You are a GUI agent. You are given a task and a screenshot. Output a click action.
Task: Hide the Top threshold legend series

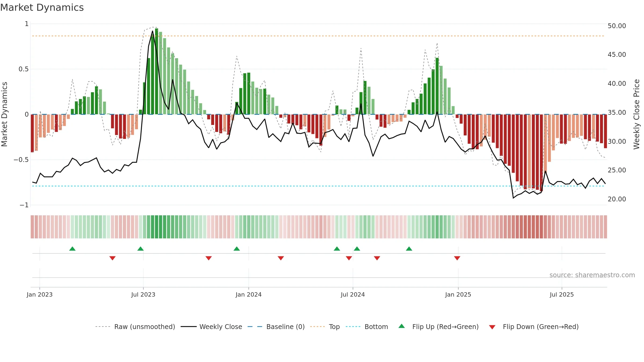[325, 327]
